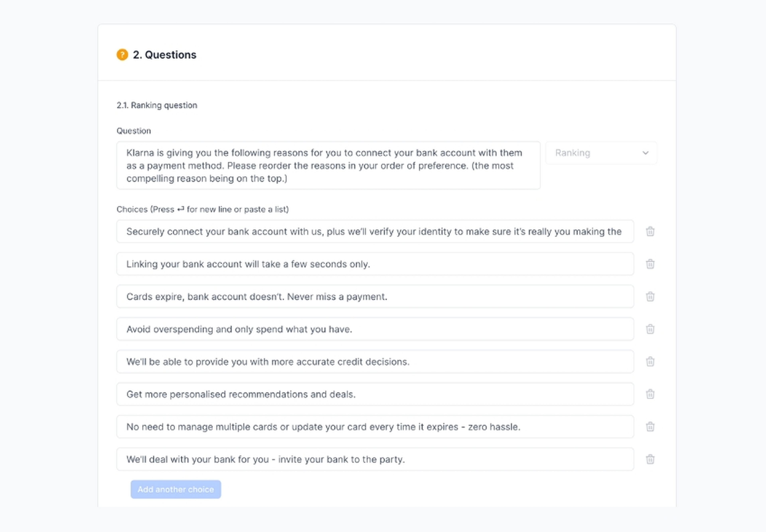Image resolution: width=766 pixels, height=532 pixels.
Task: Delete the 'No need to manage multiple cards' choice
Action: click(x=650, y=427)
